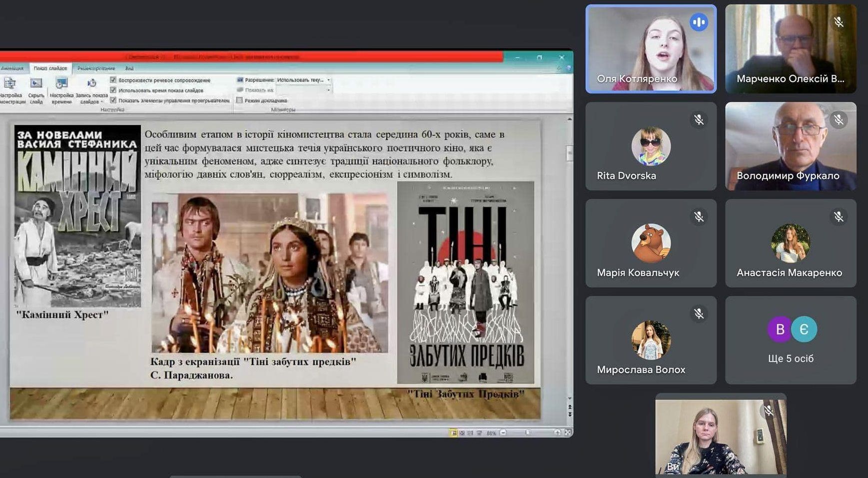This screenshot has width=868, height=478.
Task: Click Rita Dvorska's avatar picture
Action: pyautogui.click(x=651, y=146)
